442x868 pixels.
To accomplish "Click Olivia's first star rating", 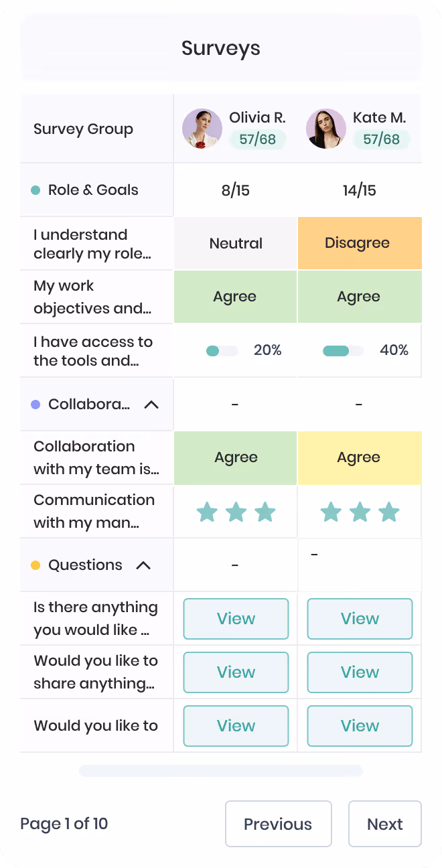I will point(207,512).
